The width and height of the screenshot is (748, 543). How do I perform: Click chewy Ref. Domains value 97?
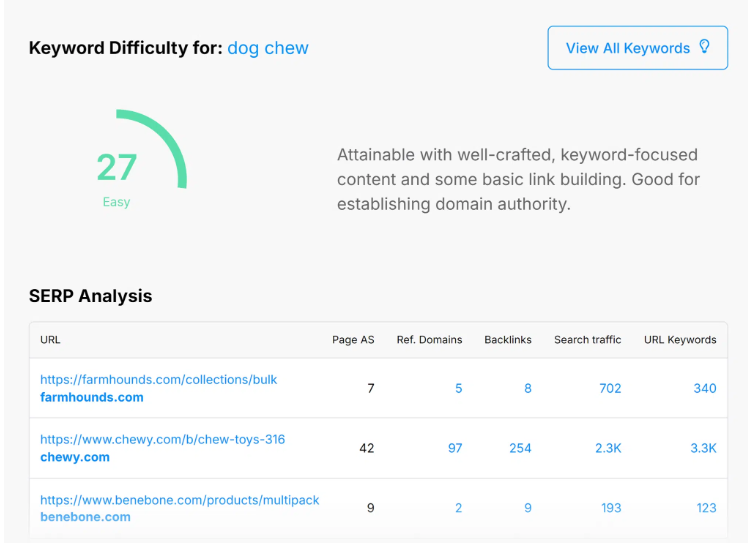tap(455, 448)
